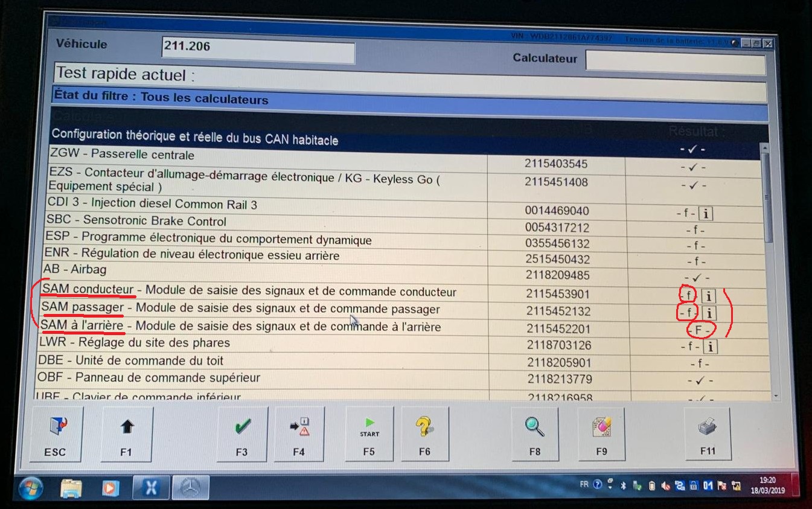This screenshot has height=509, width=812.
Task: Click the Xentry X taskbar icon
Action: pos(151,487)
